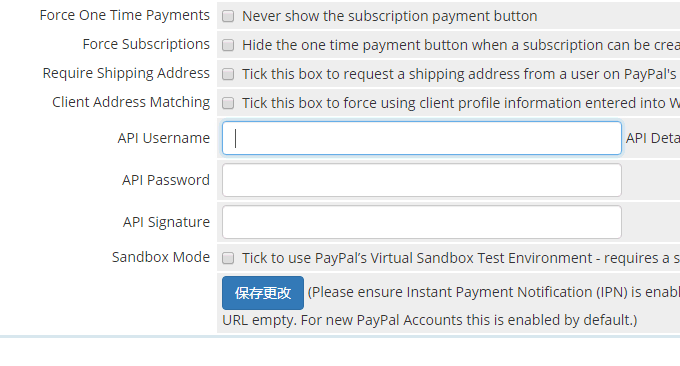
Task: Click the 'API Deta' text beside the username field
Action: (x=653, y=138)
